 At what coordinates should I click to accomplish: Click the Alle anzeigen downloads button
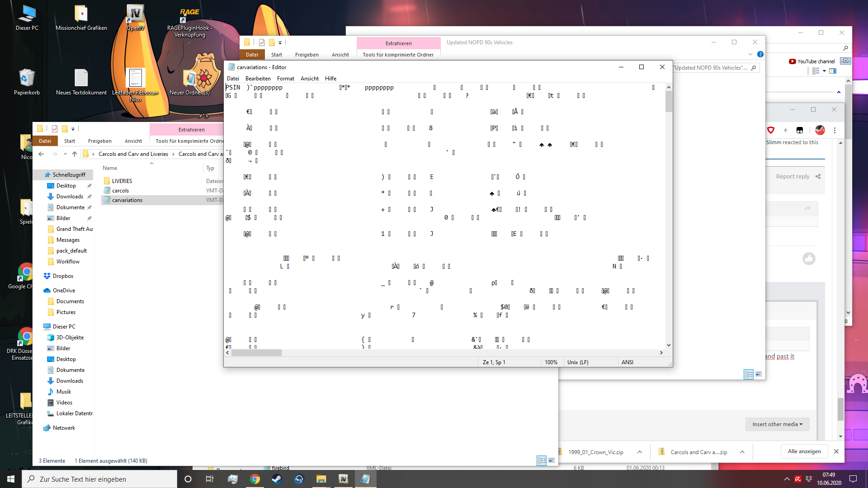[804, 451]
